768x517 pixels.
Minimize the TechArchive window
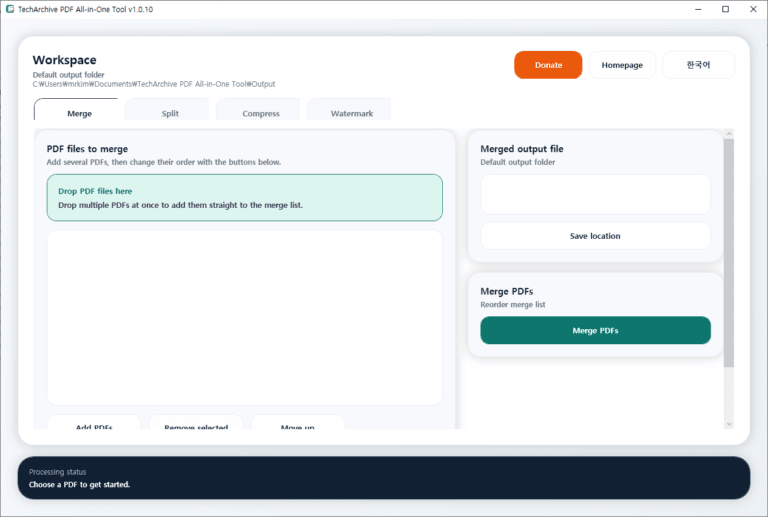[x=698, y=9]
